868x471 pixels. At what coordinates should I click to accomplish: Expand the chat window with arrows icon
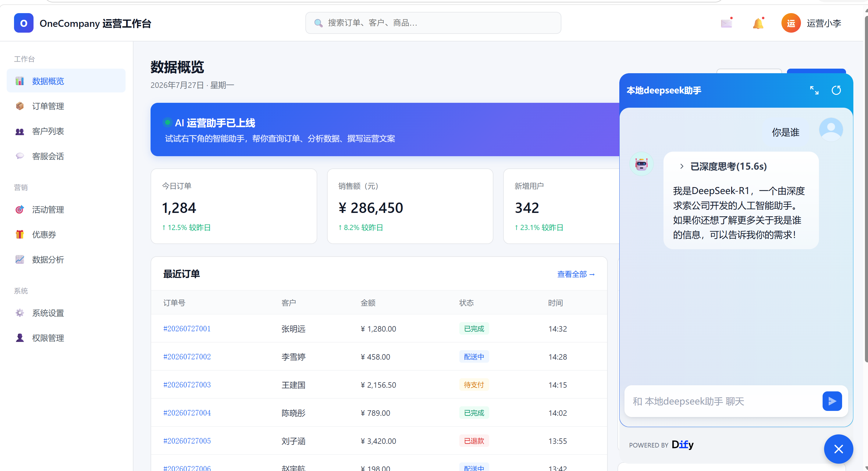coord(814,90)
